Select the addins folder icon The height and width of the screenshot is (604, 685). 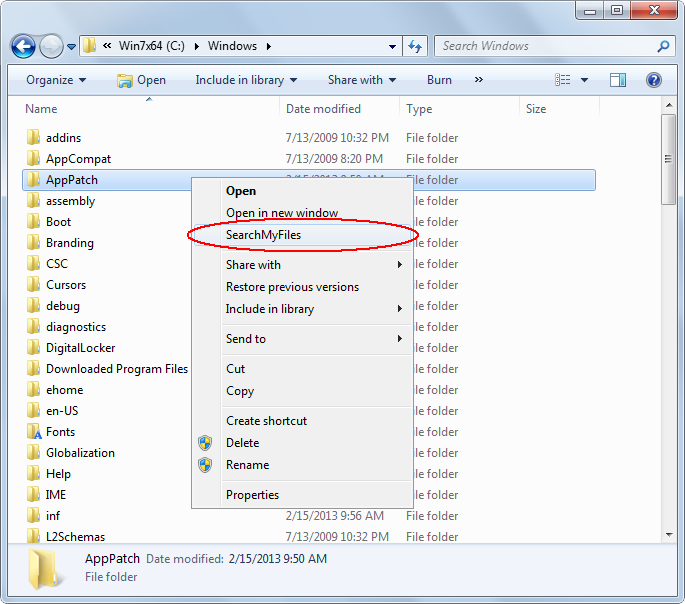tap(33, 137)
